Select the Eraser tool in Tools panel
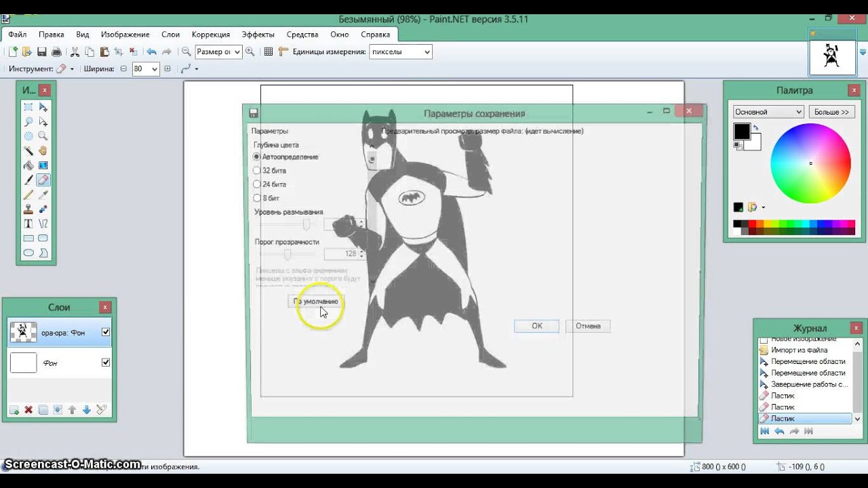Screen dimensions: 868x488 [x=43, y=180]
